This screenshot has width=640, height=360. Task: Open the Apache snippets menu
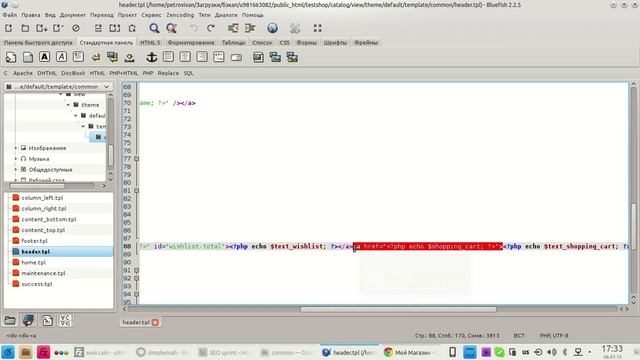23,73
